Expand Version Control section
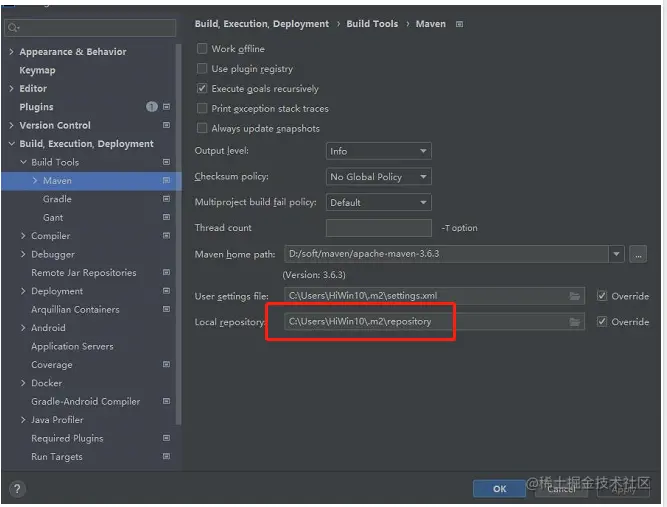 click(x=11, y=125)
